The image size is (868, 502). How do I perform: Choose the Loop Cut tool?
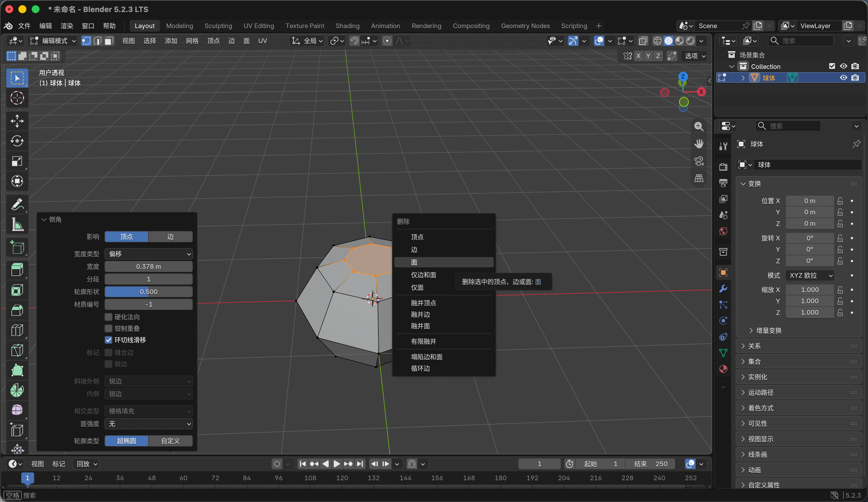[x=17, y=330]
